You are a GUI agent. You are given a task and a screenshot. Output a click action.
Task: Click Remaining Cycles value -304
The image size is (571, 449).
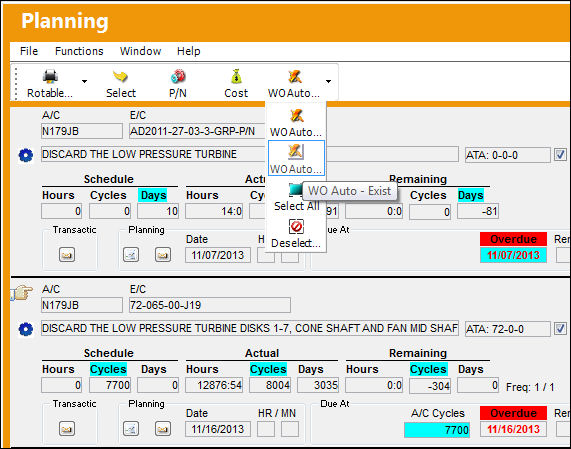[x=430, y=386]
